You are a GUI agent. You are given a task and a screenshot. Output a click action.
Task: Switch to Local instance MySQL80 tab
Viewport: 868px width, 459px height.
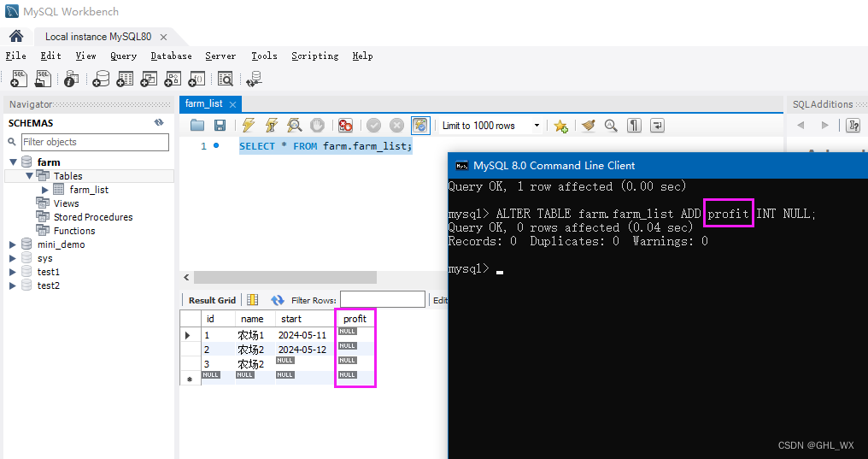point(98,37)
